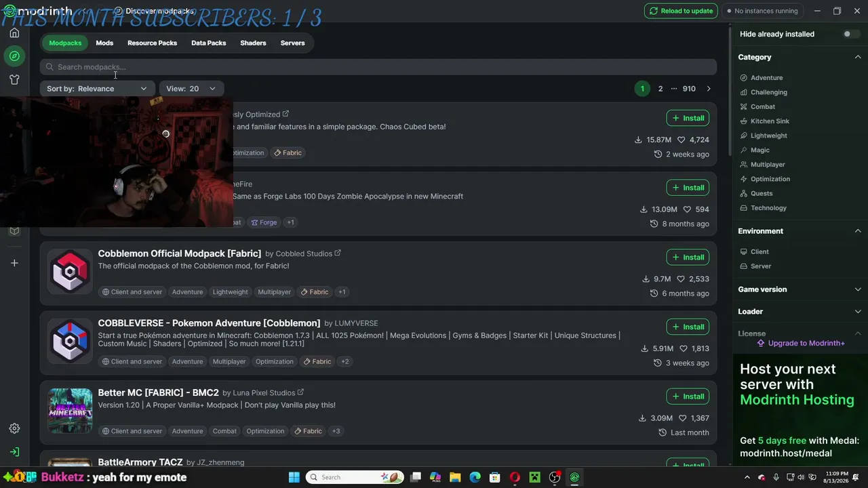Filter by Multiplayer category
The width and height of the screenshot is (868, 488).
coord(762,165)
